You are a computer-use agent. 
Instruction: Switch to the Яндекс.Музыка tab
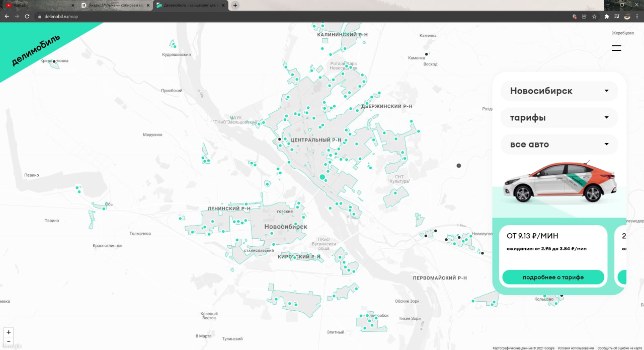[114, 5]
